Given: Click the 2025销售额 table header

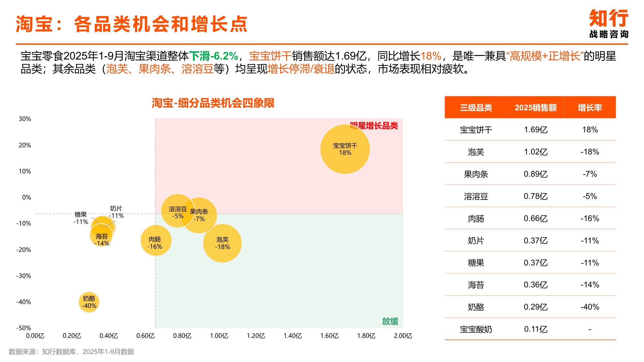Looking at the screenshot, I should 536,107.
